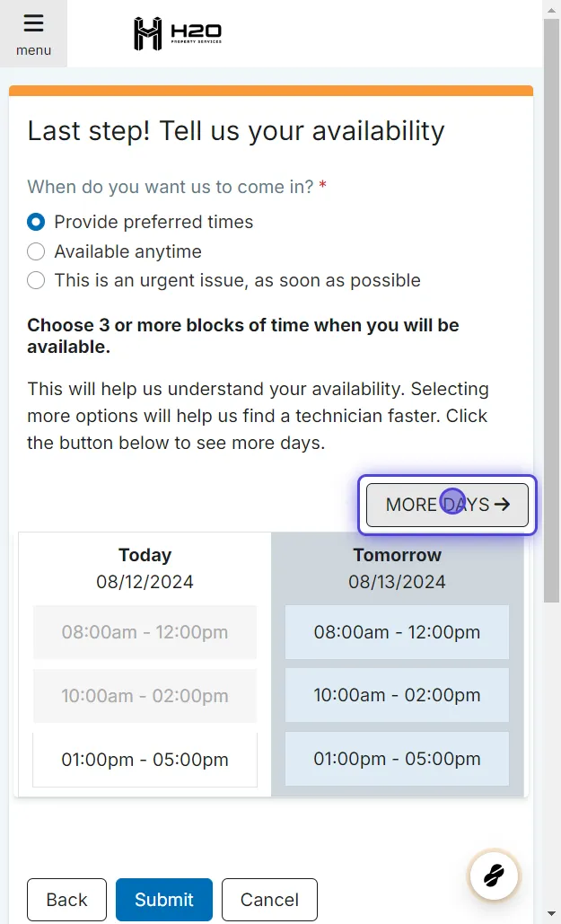The width and height of the screenshot is (561, 924).
Task: Click the scrollbar down arrow
Action: click(553, 915)
